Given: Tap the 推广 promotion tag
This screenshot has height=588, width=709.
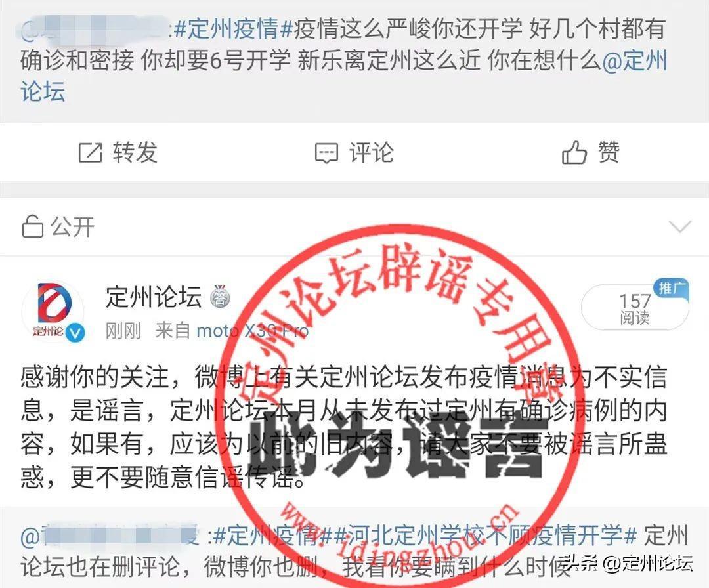Looking at the screenshot, I should pyautogui.click(x=671, y=287).
